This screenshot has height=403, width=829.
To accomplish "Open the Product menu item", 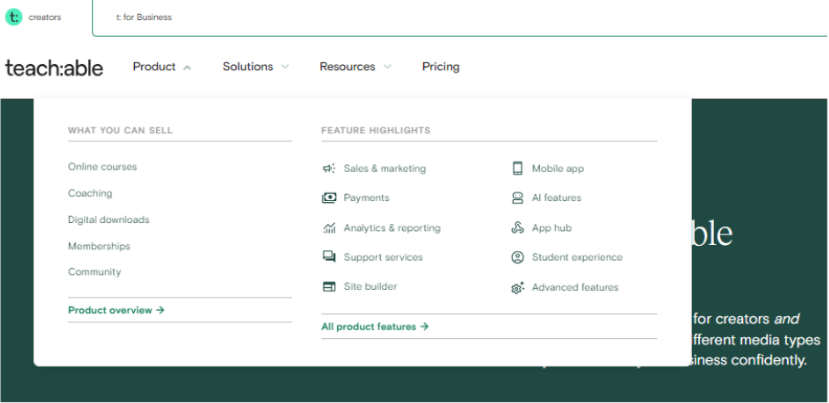I will pos(154,67).
